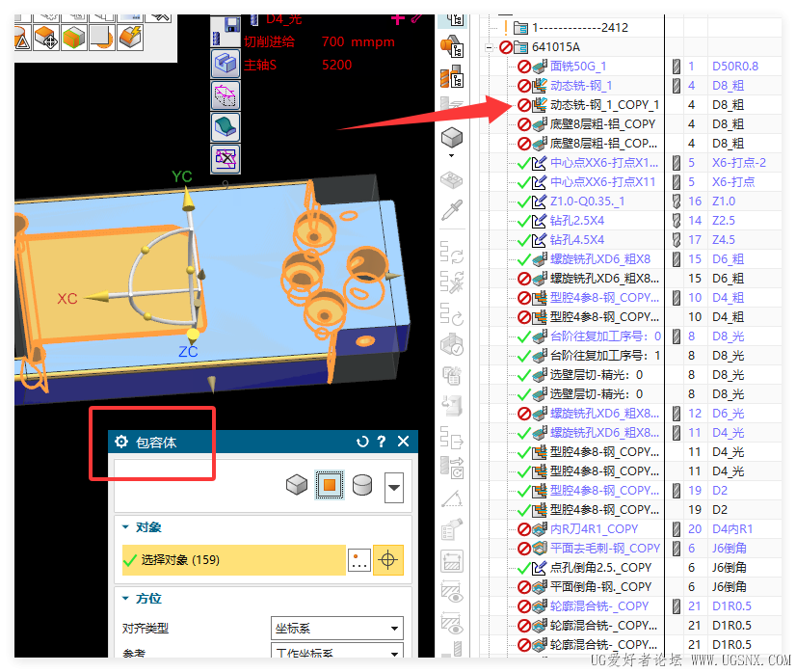Click the crossed-out boundary icon
The height and width of the screenshot is (672, 796).
tap(226, 158)
